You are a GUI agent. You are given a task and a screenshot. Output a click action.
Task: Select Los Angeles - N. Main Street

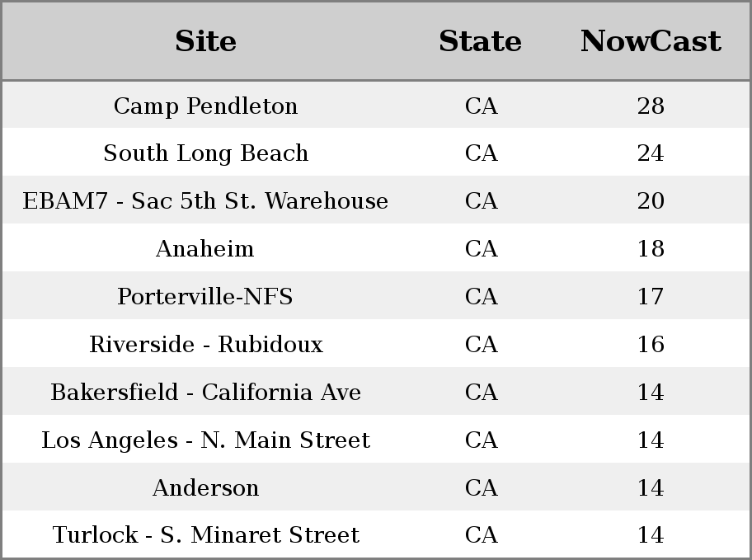(x=206, y=440)
